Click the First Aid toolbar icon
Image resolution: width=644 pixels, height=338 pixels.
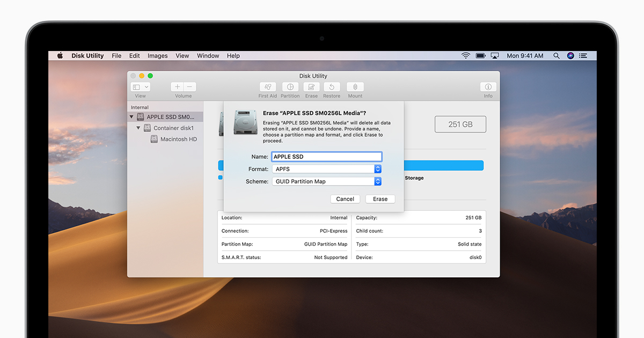point(268,87)
